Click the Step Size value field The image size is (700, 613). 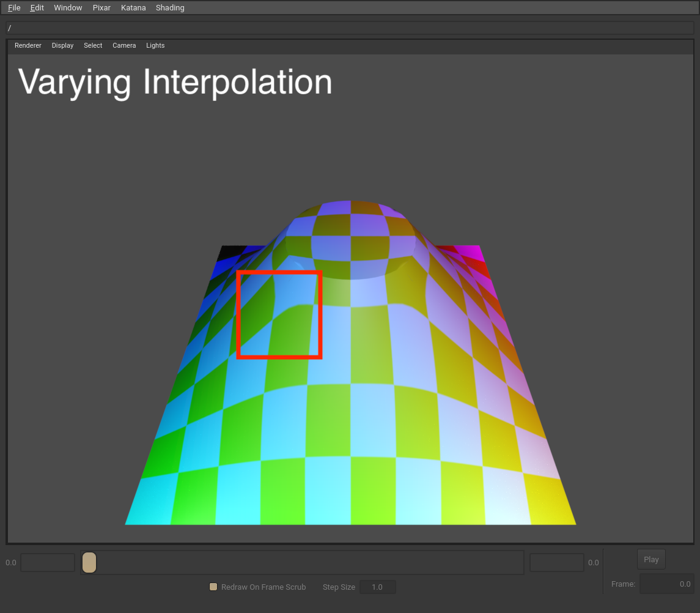[377, 587]
